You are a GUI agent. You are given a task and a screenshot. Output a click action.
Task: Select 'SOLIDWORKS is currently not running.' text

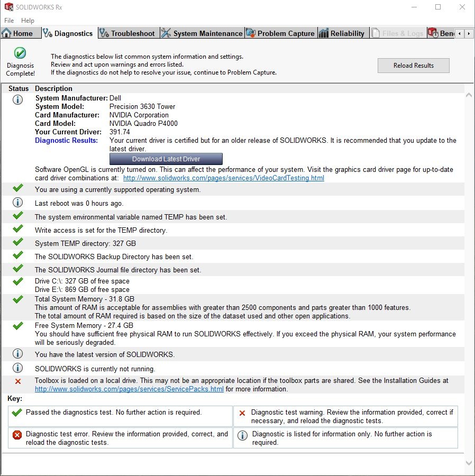click(95, 369)
